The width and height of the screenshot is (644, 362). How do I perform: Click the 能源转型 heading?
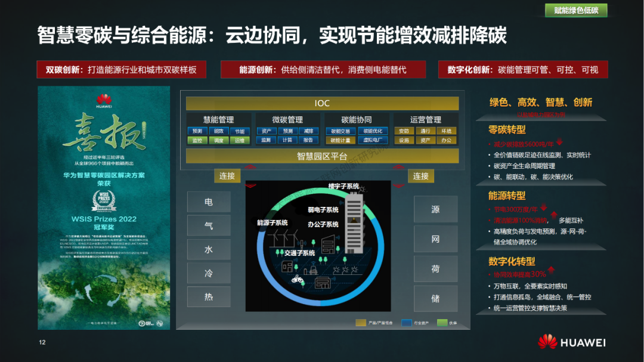tap(507, 196)
